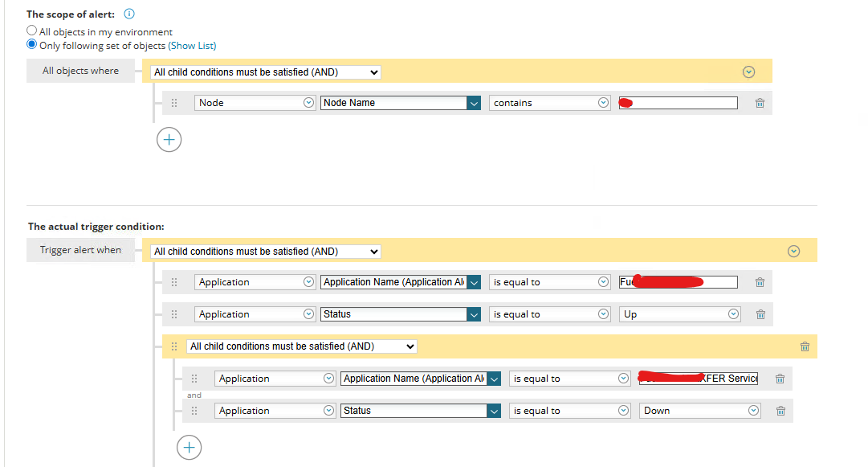Select 'All objects in my environment' radio
The image size is (868, 467).
[31, 31]
